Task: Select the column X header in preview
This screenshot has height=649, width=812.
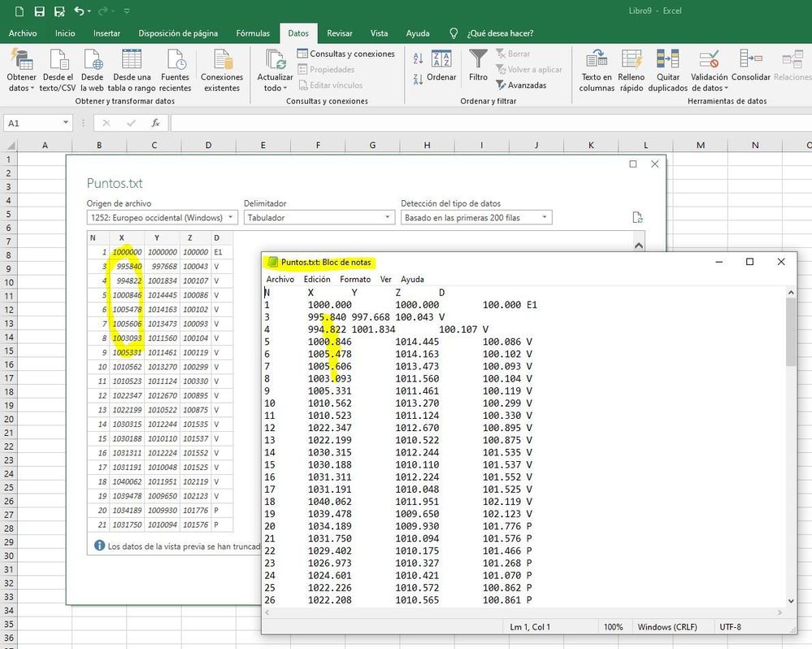Action: (x=121, y=237)
